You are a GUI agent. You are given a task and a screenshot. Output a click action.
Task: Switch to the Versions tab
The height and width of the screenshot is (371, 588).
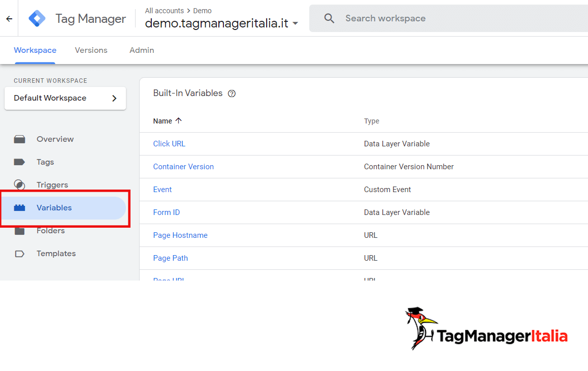click(91, 50)
